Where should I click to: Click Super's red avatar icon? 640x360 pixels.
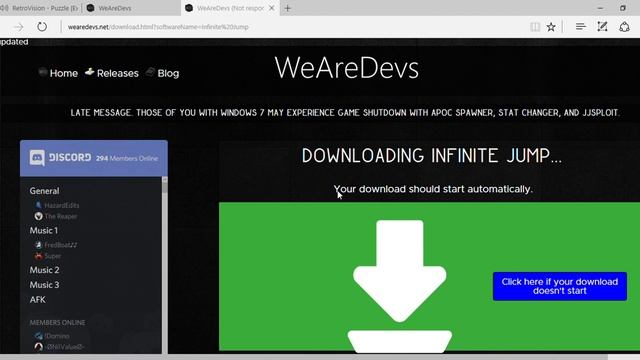[x=39, y=256]
